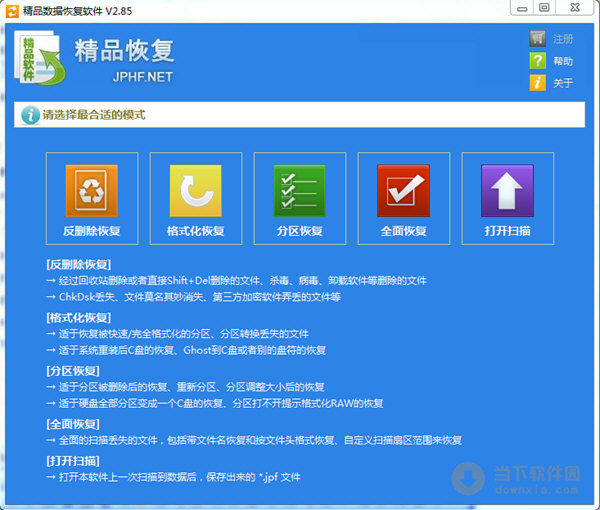600x510 pixels.
Task: Open the 注册 register link
Action: 563,39
